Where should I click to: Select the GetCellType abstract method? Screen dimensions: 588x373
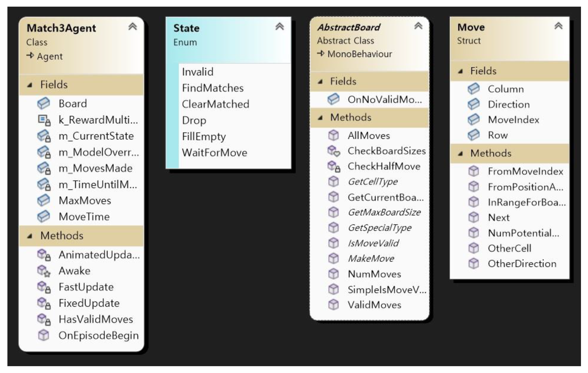[x=372, y=182]
